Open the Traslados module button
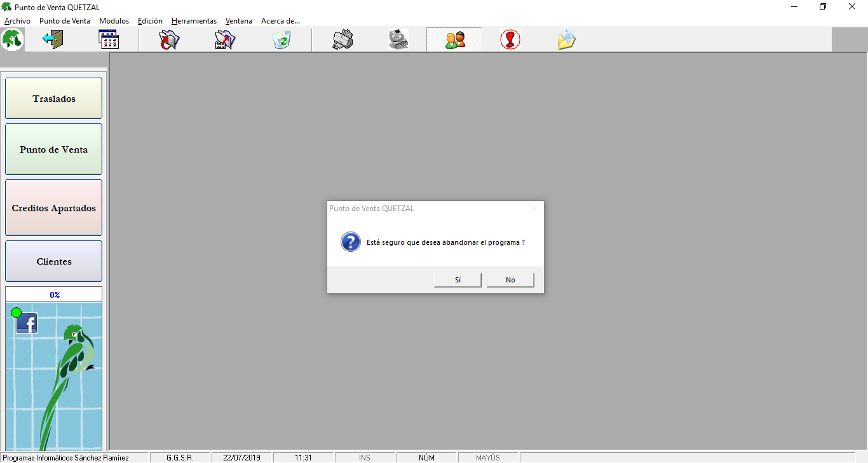 54,99
